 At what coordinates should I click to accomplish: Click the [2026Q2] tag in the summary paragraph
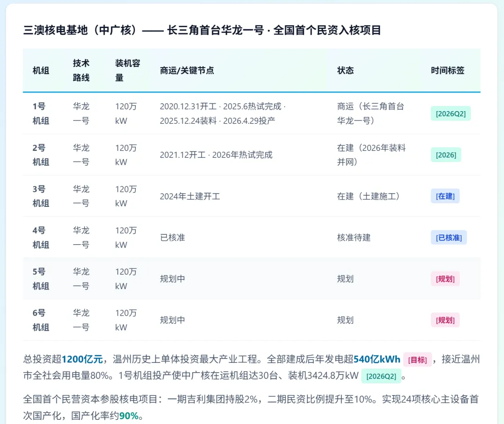(381, 376)
